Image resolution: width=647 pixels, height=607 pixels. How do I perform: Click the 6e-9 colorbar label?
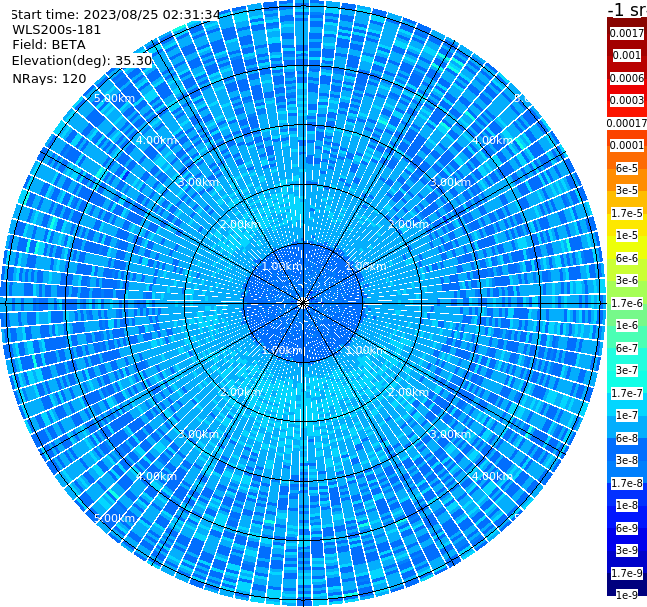click(x=627, y=528)
